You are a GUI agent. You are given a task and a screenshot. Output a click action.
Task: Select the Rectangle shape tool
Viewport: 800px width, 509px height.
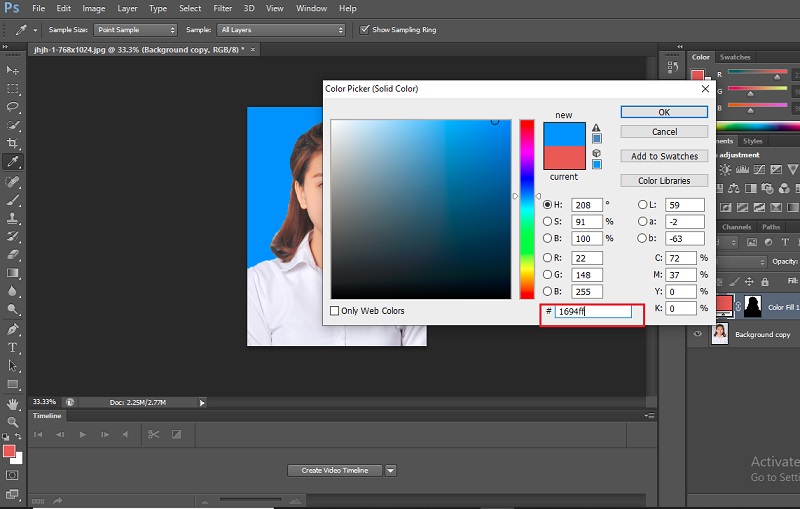tap(13, 384)
